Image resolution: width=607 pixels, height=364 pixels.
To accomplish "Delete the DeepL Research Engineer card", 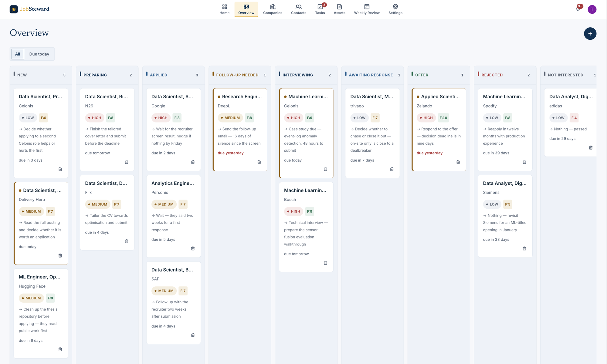I will [259, 162].
